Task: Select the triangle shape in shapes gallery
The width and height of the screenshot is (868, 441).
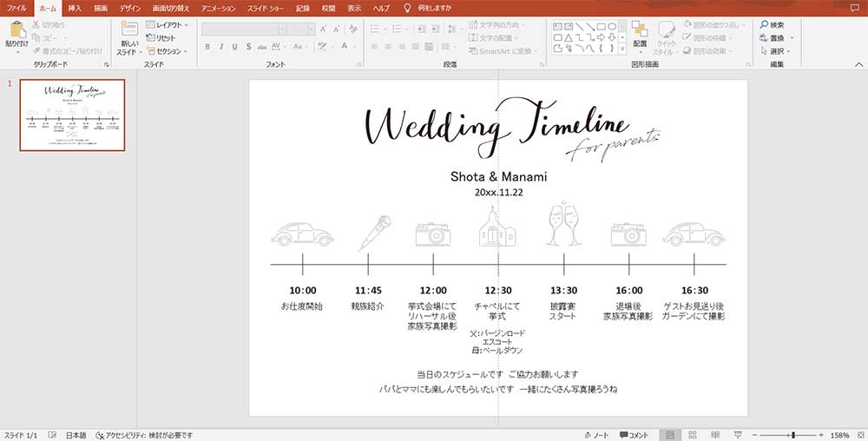Action: tap(568, 37)
